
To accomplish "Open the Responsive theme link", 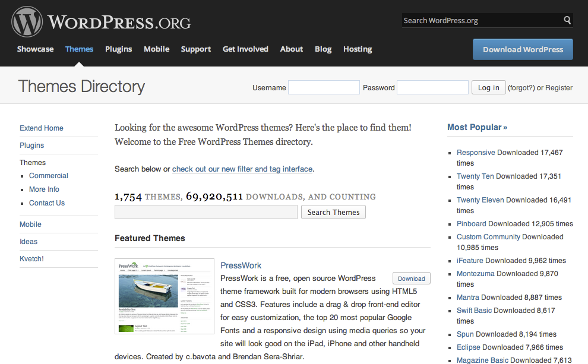I will 476,153.
